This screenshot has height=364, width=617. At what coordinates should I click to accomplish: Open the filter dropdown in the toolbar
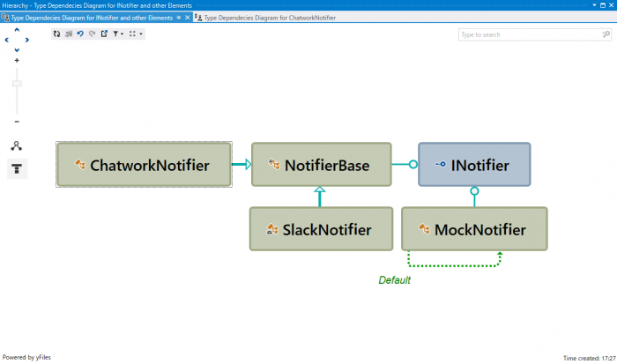tap(118, 33)
